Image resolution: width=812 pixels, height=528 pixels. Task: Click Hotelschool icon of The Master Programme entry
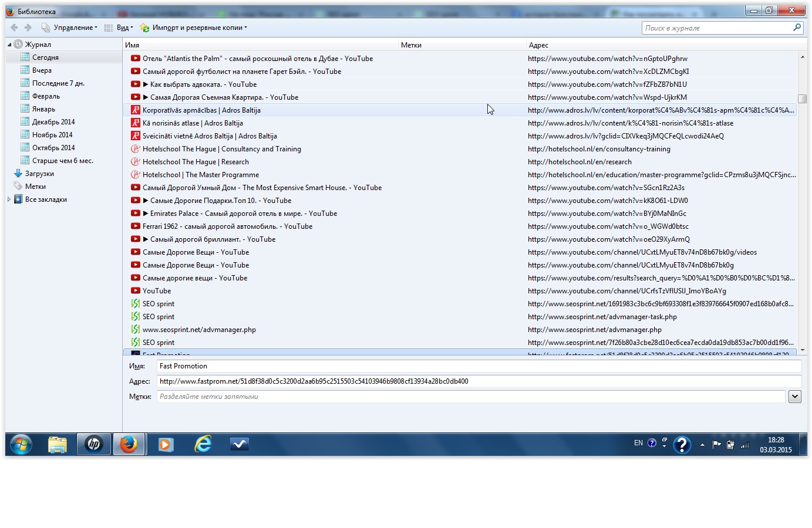point(136,175)
